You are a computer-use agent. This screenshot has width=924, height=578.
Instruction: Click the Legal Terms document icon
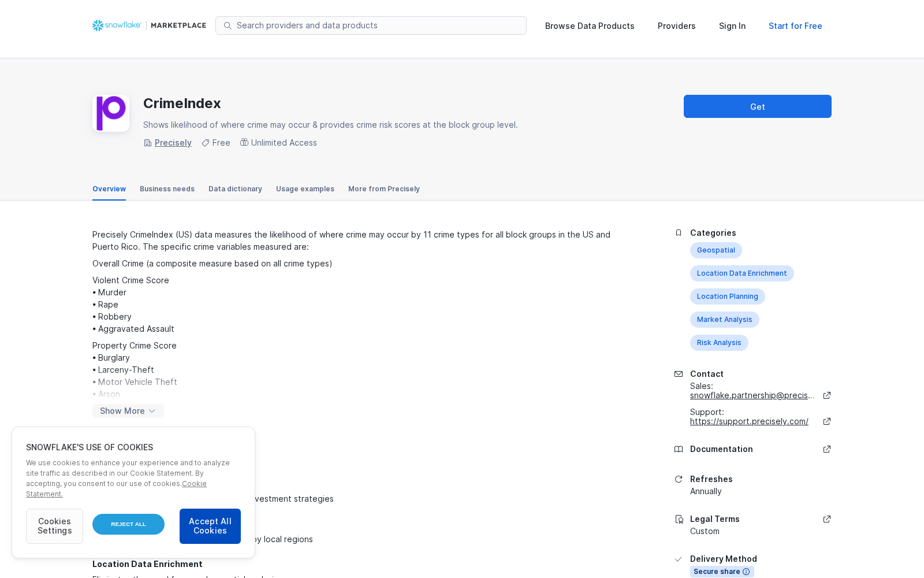point(679,519)
